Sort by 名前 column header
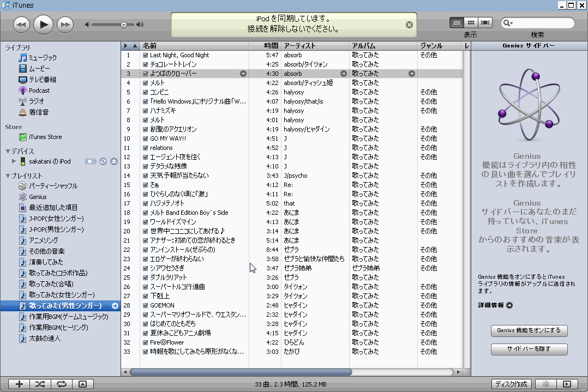 [x=194, y=46]
